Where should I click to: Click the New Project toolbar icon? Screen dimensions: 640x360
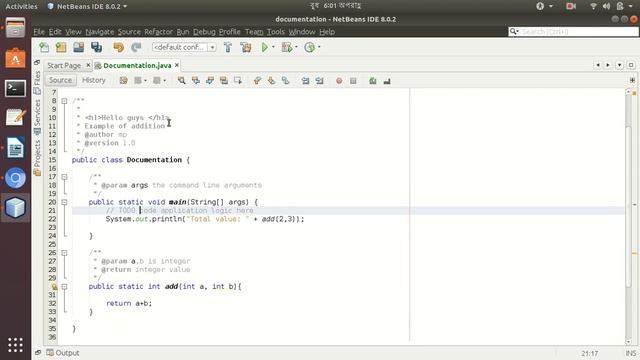[x=61, y=47]
